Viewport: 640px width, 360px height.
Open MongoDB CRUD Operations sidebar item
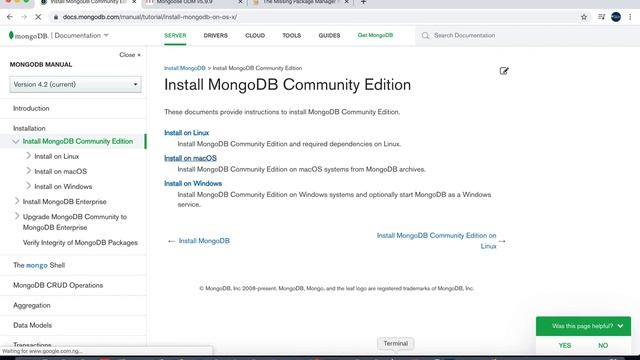click(x=58, y=285)
